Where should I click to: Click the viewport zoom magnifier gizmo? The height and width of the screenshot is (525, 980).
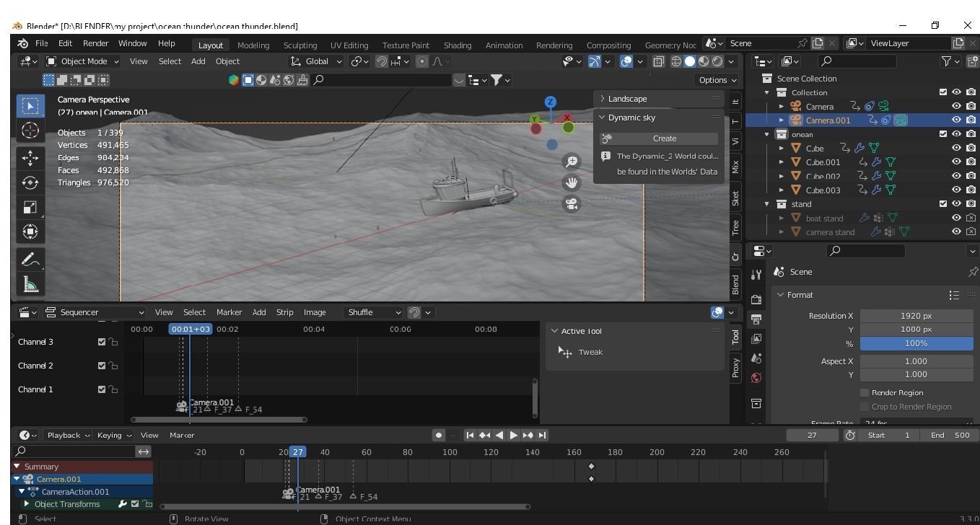[x=572, y=162]
